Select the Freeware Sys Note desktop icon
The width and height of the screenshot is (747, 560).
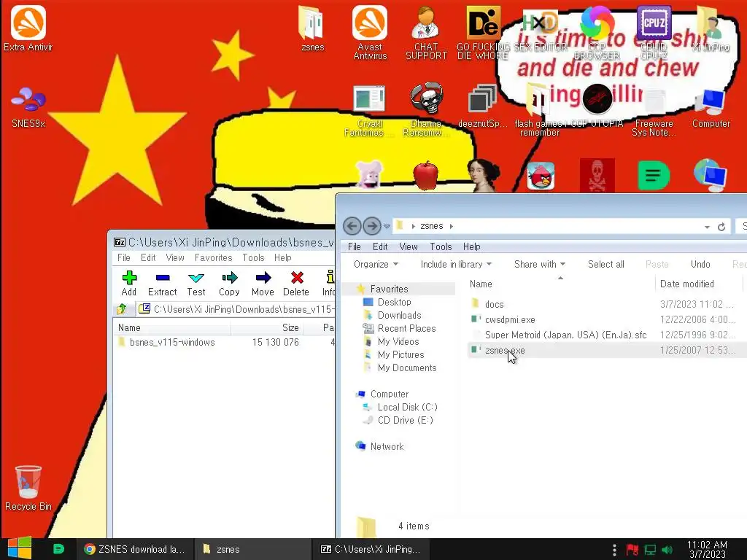[654, 112]
